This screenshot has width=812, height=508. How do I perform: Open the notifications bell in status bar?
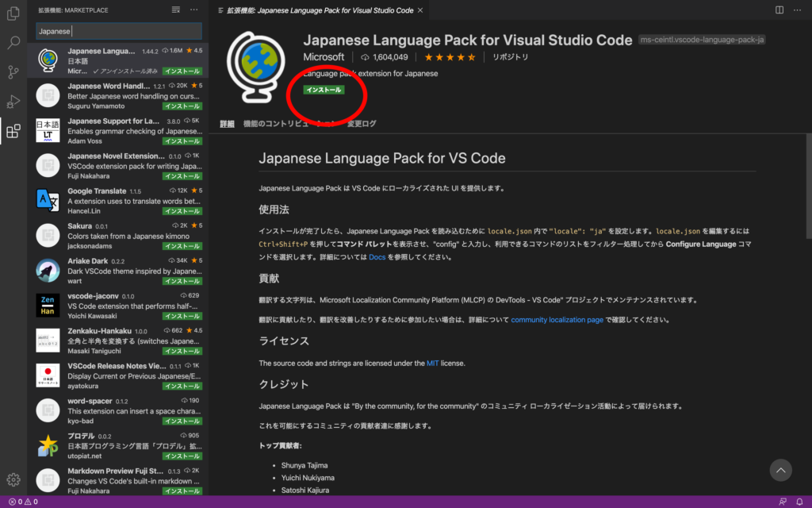click(799, 502)
